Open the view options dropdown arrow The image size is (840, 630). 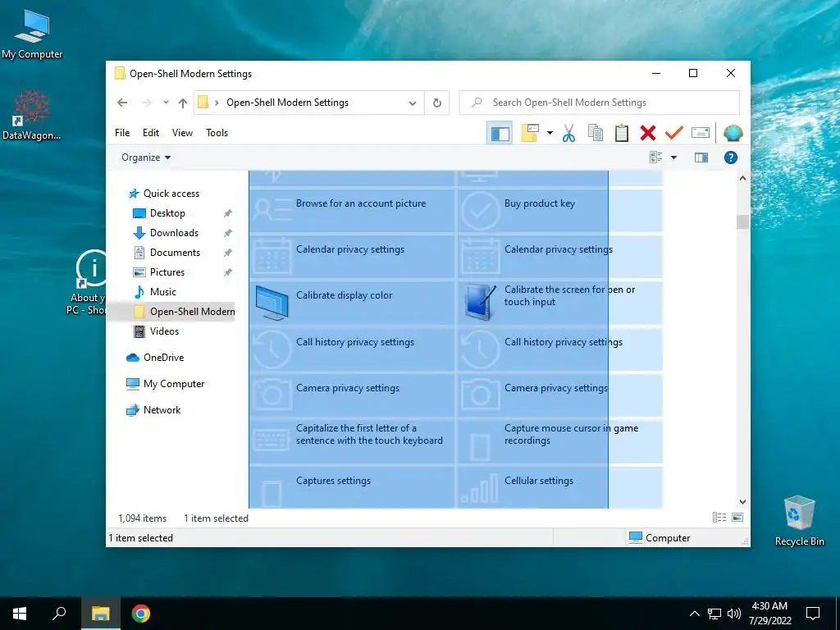[x=674, y=157]
